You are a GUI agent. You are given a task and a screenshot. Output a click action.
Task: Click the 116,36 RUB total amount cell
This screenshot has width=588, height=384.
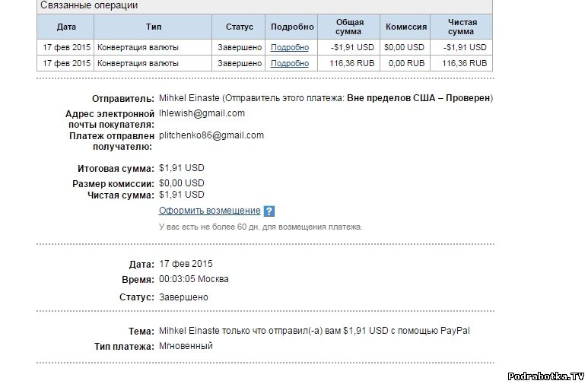[x=352, y=63]
